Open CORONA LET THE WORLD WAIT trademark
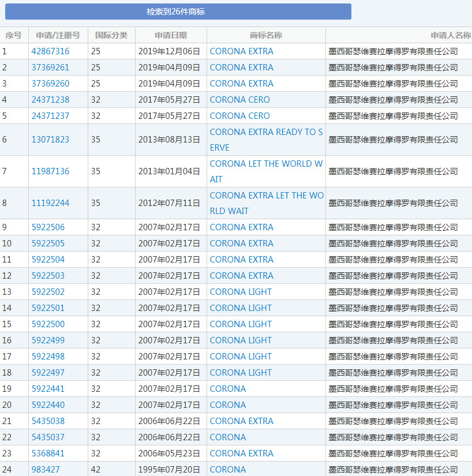472x476 pixels. [266, 171]
